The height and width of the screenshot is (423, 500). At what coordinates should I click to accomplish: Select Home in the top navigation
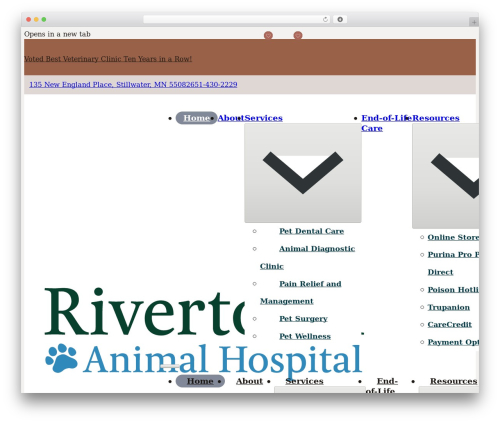tap(196, 118)
